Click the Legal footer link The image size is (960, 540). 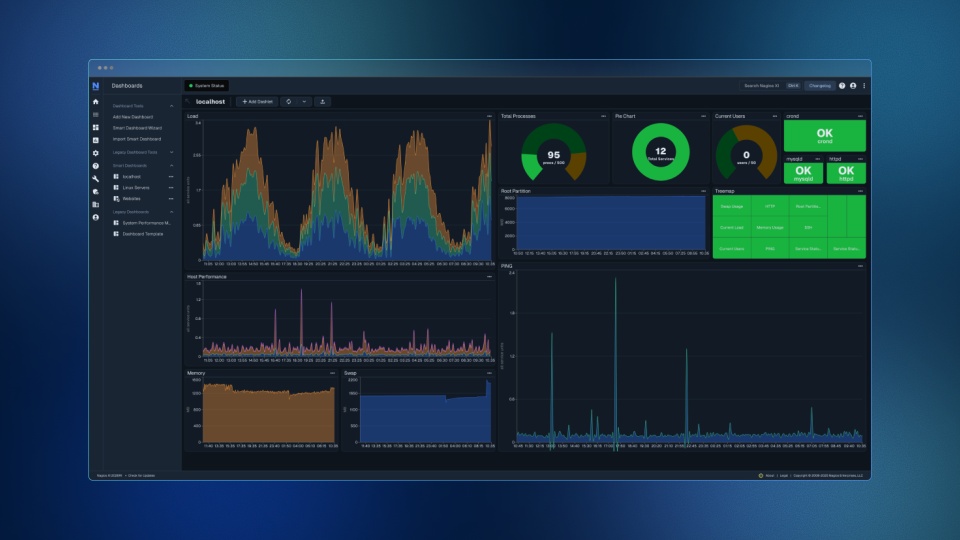point(784,475)
